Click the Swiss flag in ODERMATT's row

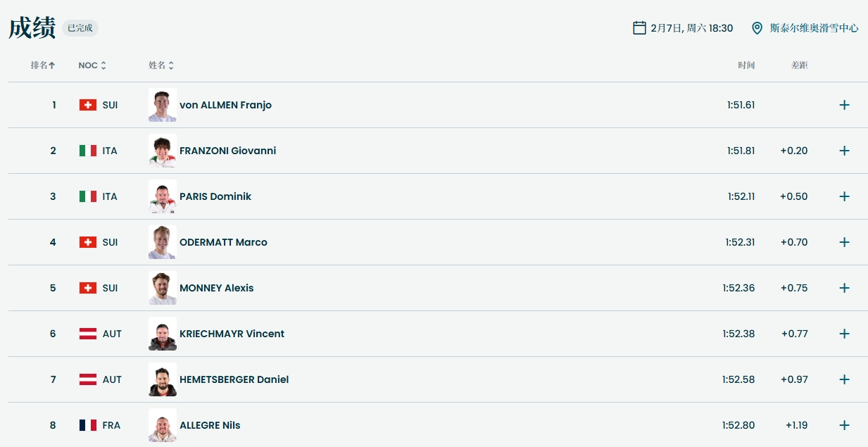(x=87, y=242)
